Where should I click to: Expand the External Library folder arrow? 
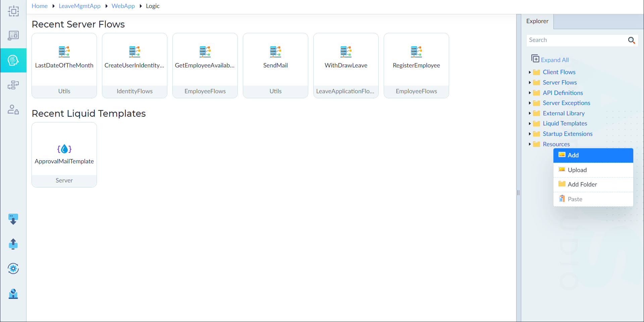pyautogui.click(x=530, y=113)
